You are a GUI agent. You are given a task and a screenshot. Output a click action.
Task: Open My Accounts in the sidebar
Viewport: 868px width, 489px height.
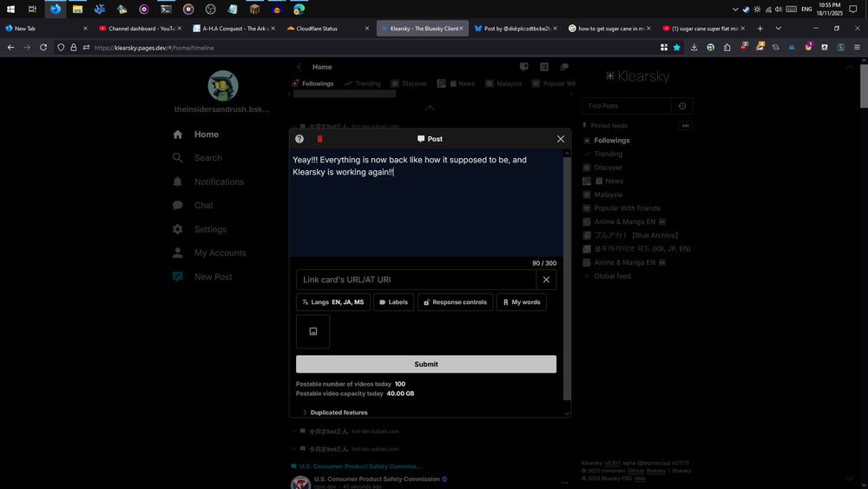pos(209,253)
